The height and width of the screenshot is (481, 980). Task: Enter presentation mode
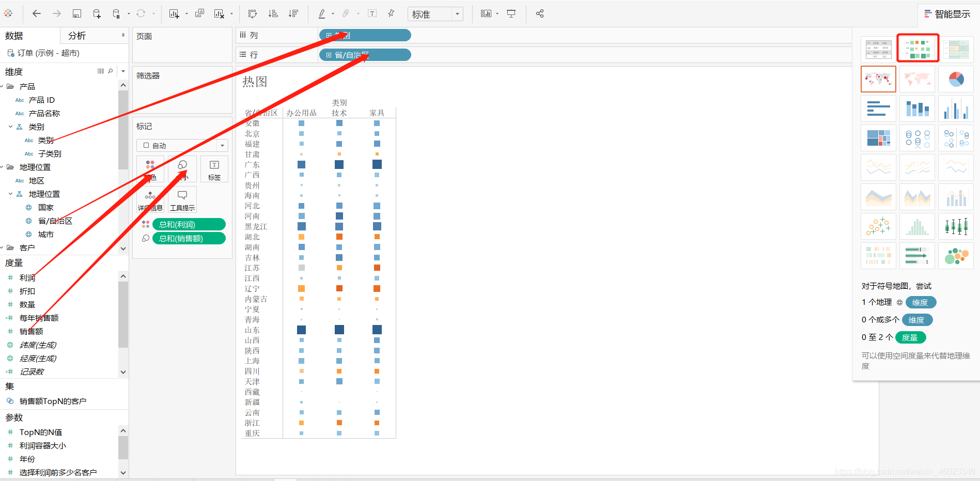pos(511,13)
